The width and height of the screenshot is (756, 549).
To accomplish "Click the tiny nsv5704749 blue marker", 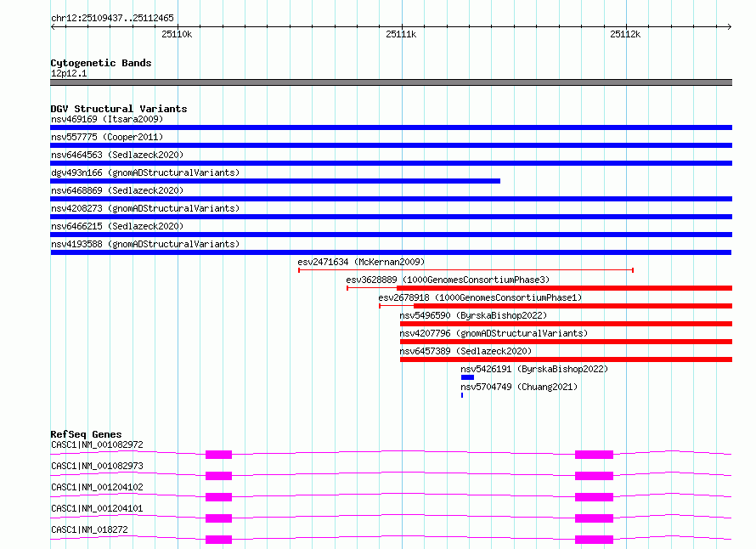I will pyautogui.click(x=462, y=395).
